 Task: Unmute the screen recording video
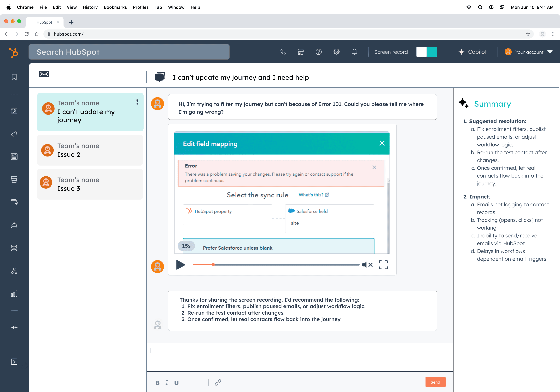click(x=367, y=265)
